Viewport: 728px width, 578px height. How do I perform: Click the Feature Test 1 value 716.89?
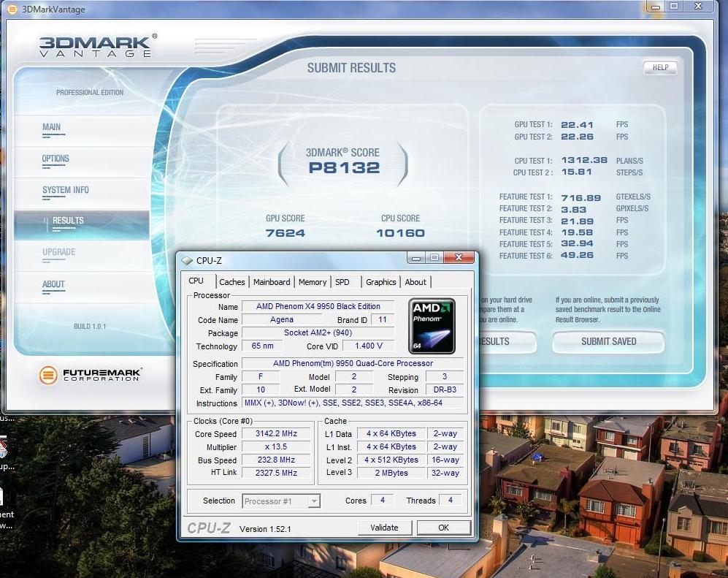coord(581,198)
